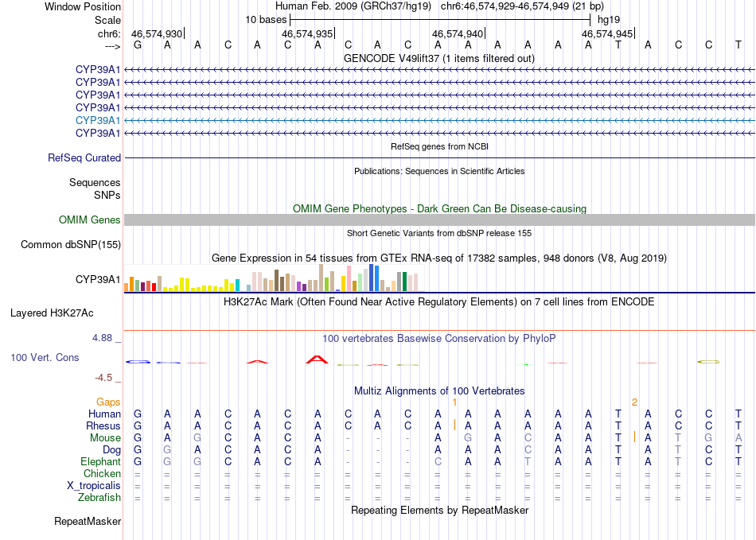Click the Window Position label

83,6
